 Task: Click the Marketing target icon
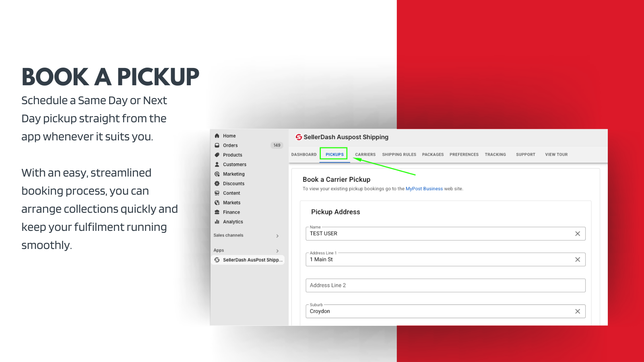tap(217, 174)
